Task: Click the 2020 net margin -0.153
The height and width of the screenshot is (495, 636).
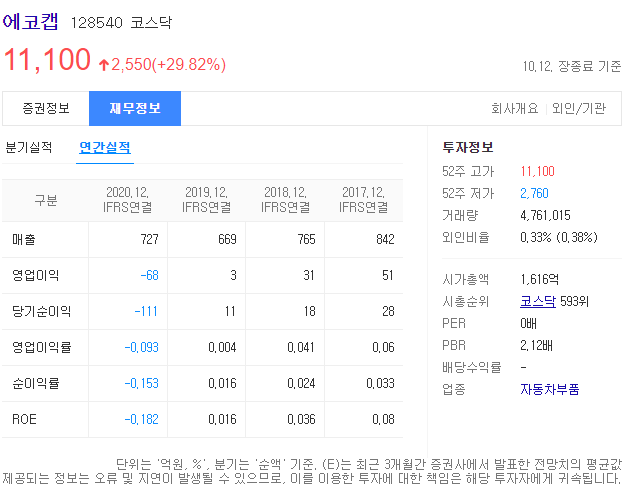Action: 142,383
